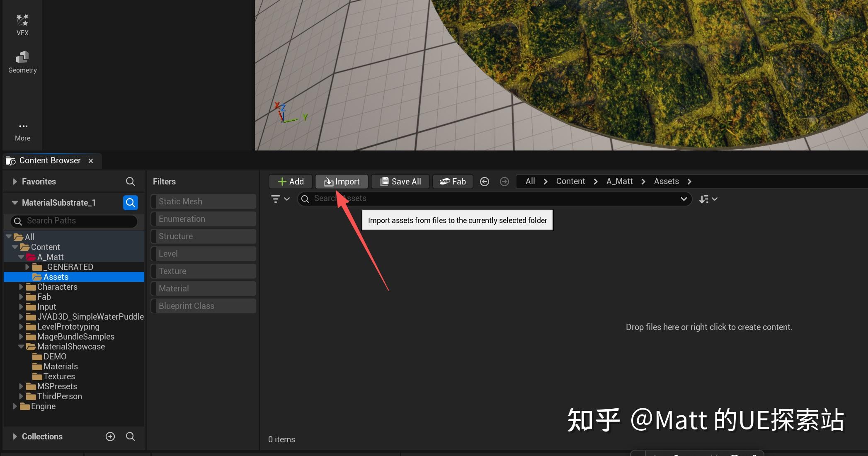Select the VFX tool in the left toolbar
The image size is (868, 456).
tap(22, 24)
